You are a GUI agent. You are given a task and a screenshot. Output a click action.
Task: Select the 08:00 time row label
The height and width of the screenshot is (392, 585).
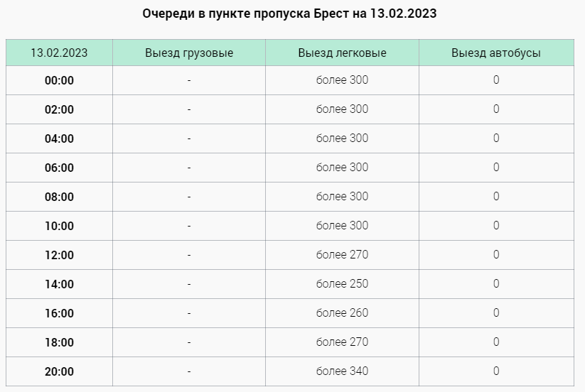(59, 197)
